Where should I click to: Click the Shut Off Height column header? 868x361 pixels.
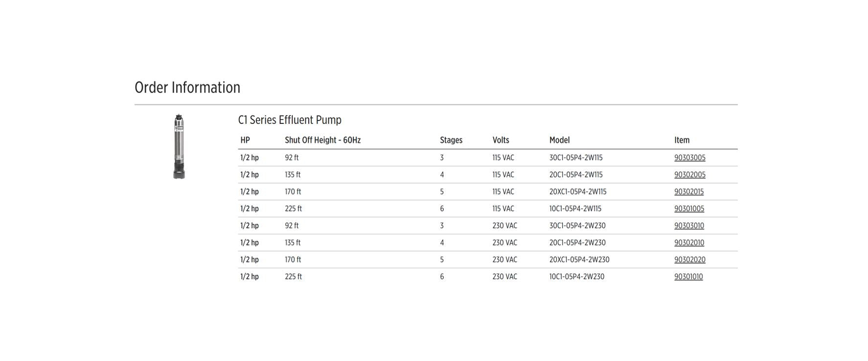pyautogui.click(x=322, y=140)
